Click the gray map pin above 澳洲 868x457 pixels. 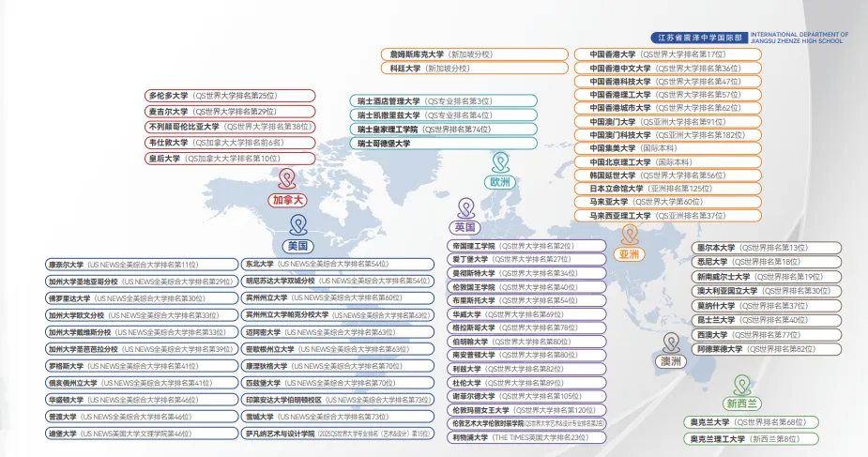[672, 343]
